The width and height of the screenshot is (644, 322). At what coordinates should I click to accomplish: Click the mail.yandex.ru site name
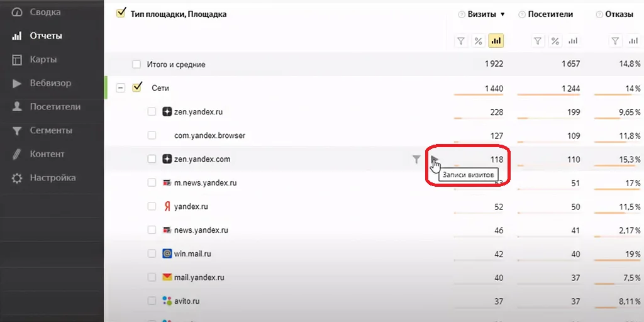[x=199, y=277]
